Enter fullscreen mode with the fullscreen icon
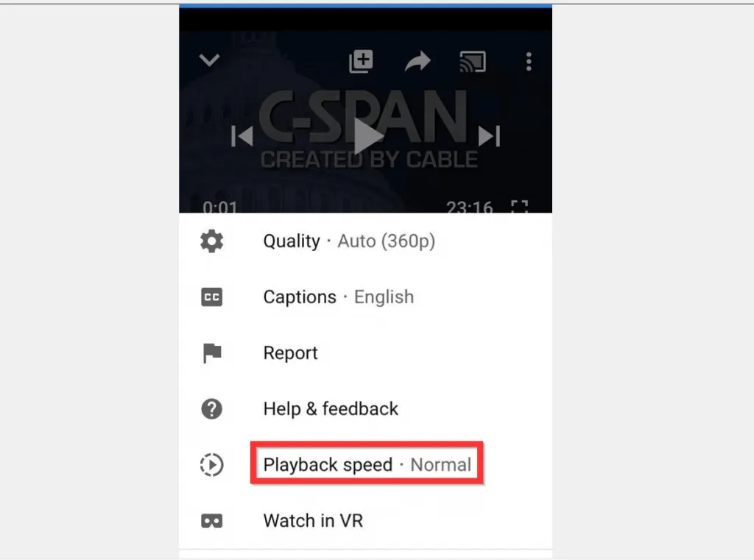This screenshot has width=754, height=560. click(519, 207)
